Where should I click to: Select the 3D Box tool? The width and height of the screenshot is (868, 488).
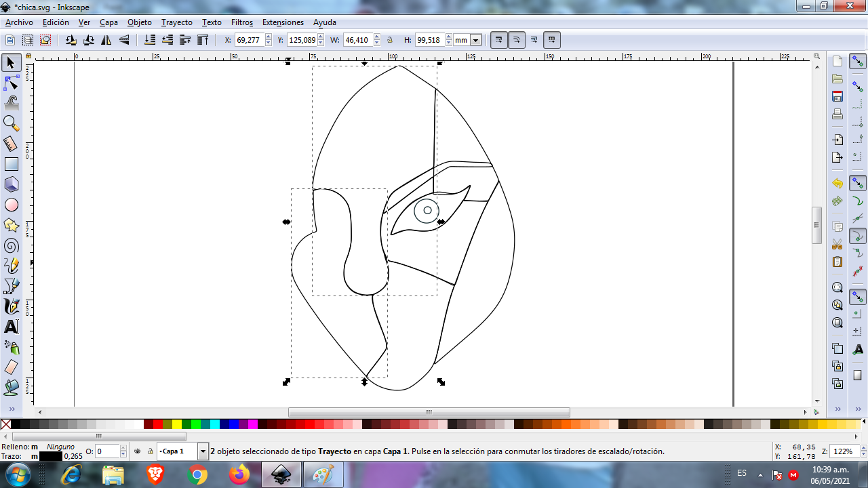11,184
